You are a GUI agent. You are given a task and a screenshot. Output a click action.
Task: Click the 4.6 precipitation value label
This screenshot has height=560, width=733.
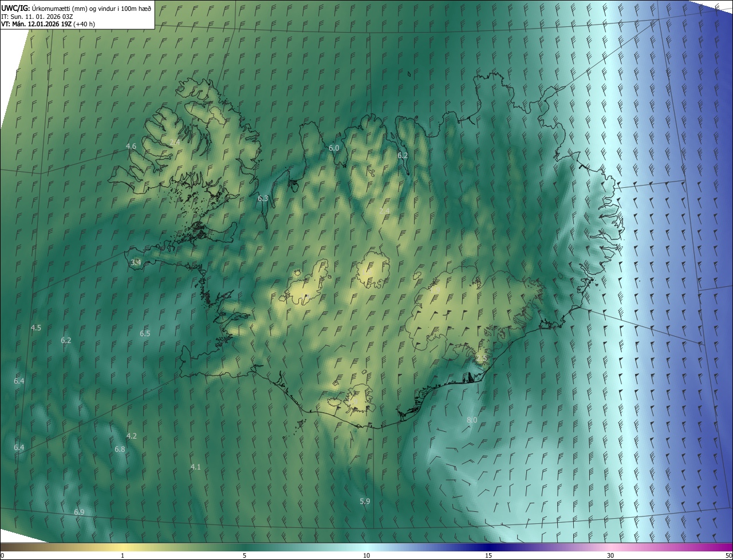[x=131, y=147]
